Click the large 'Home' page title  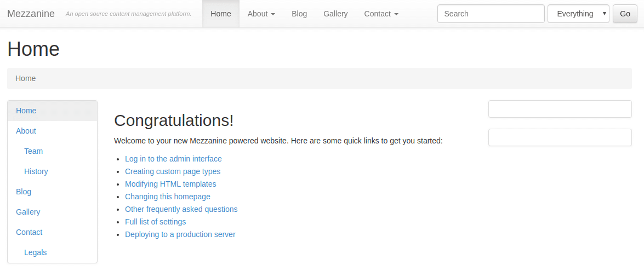pos(33,49)
